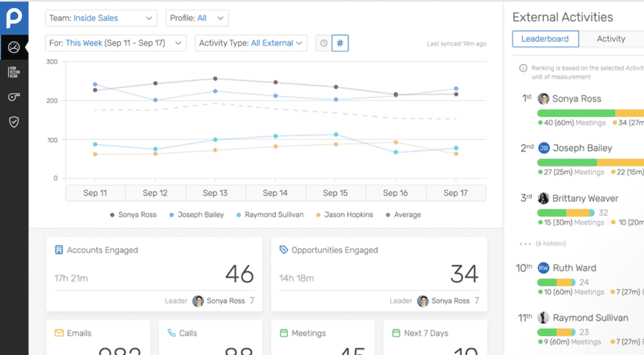Open the Next 7 Days card
The image size is (644, 355).
tap(435, 338)
